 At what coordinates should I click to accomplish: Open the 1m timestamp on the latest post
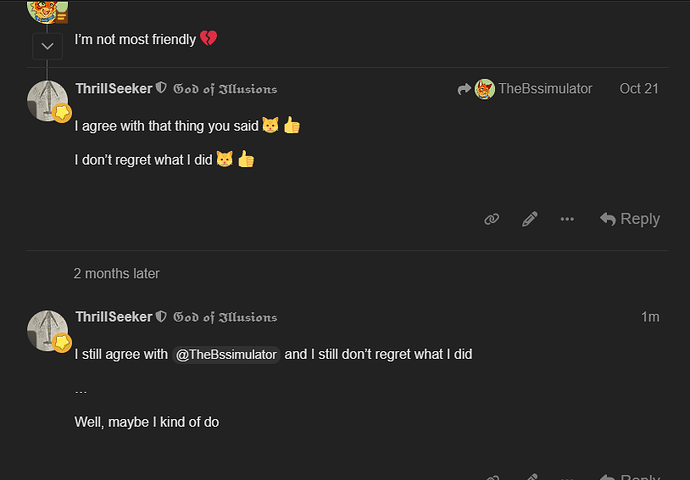point(650,317)
